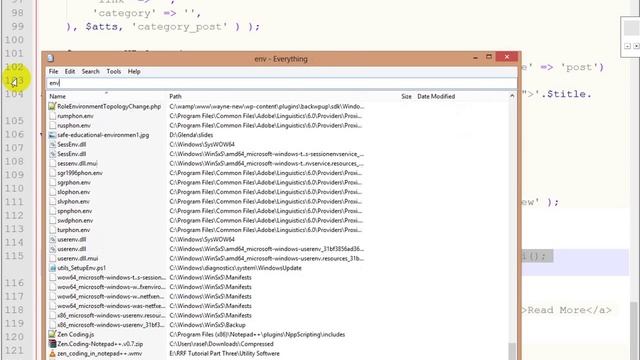Click the WindowsUpdate diagnostics path cell
640x360 pixels.
[x=236, y=268]
